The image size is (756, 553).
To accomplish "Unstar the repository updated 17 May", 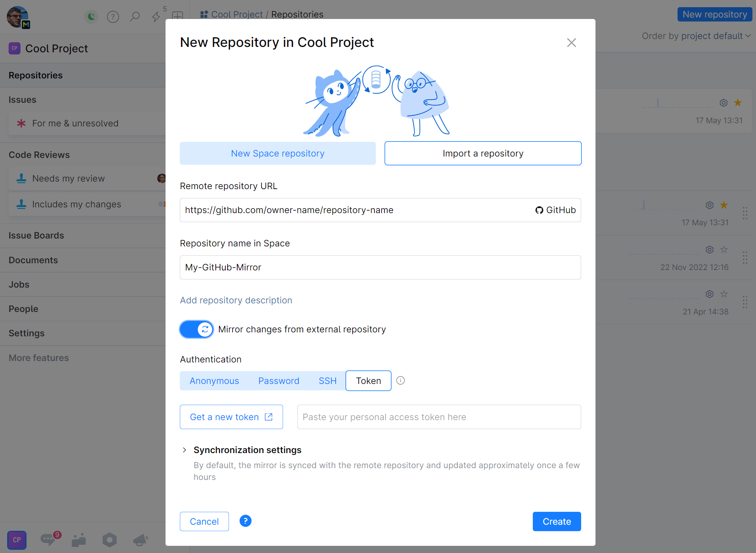I will 737,102.
